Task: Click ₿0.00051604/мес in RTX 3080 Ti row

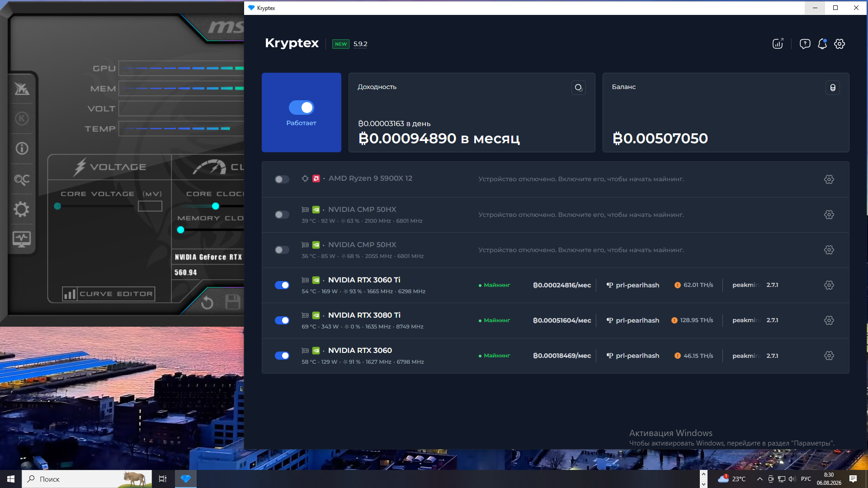Action: 562,320
